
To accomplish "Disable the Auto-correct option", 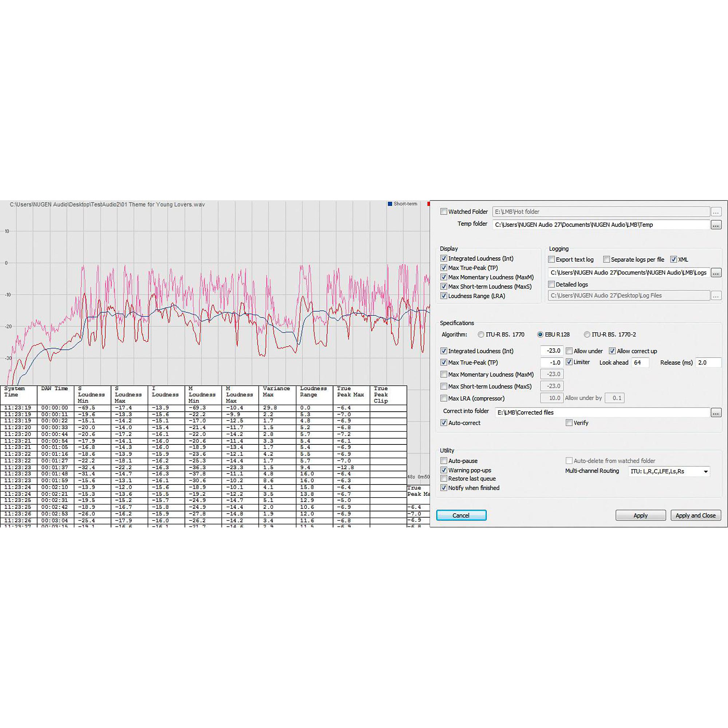I will [x=444, y=423].
